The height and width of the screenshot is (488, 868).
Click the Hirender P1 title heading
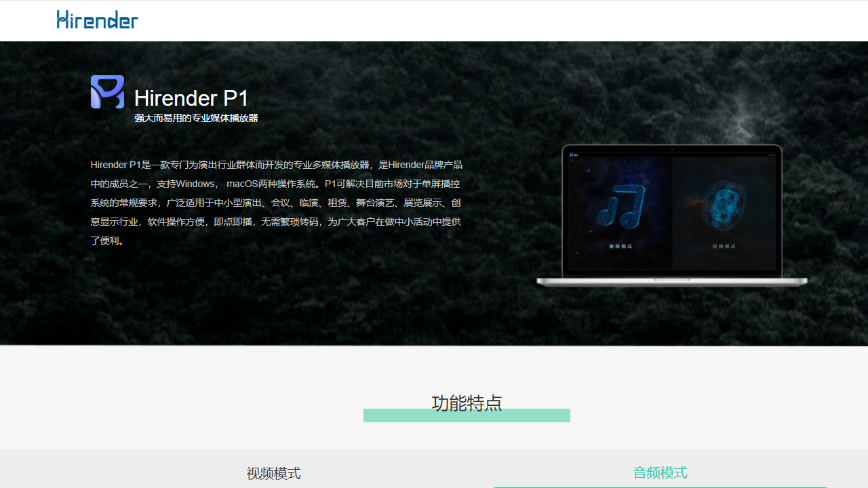(192, 98)
